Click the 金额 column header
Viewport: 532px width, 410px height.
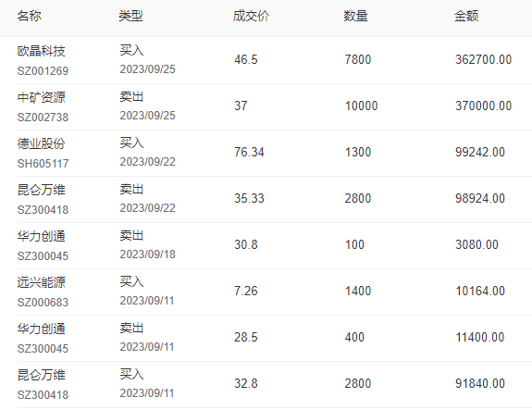(466, 16)
